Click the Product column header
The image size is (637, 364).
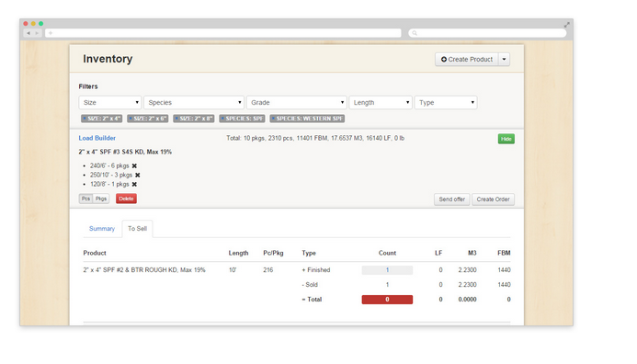click(95, 253)
